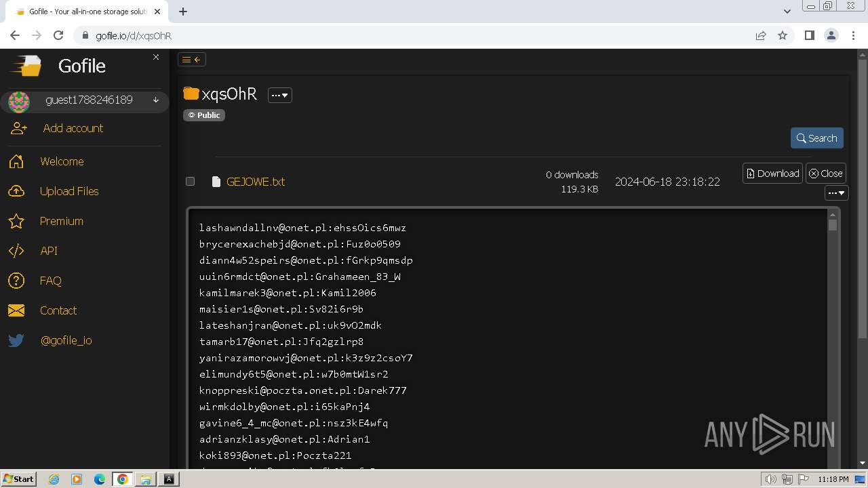The image size is (868, 488).
Task: Click the Upload Files cloud icon
Action: point(16,191)
